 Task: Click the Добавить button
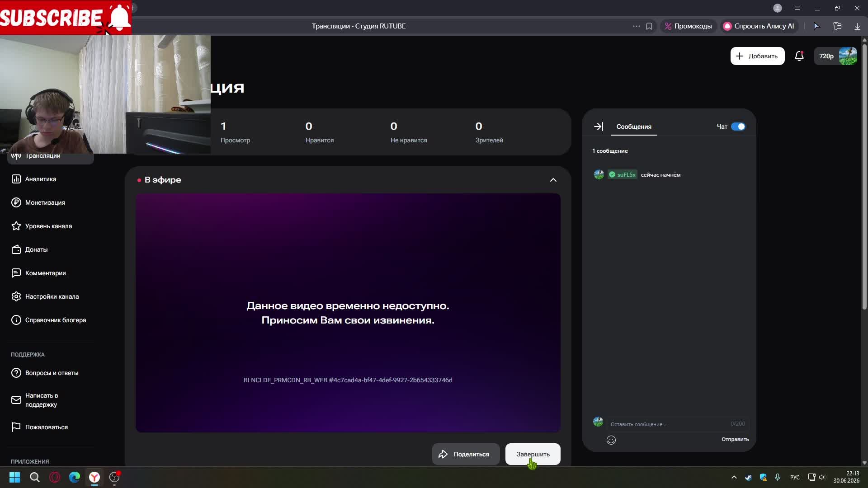pos(757,56)
